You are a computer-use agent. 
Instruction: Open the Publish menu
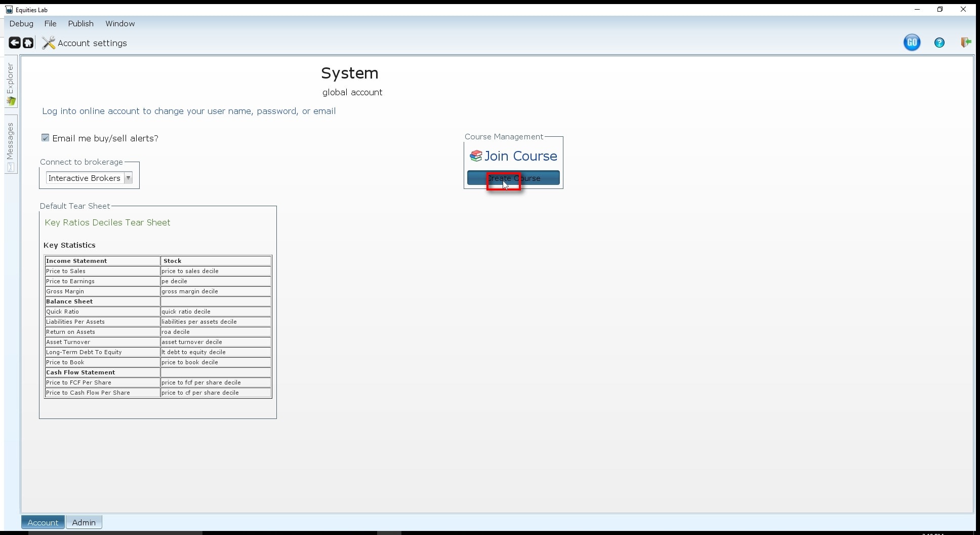tap(81, 24)
